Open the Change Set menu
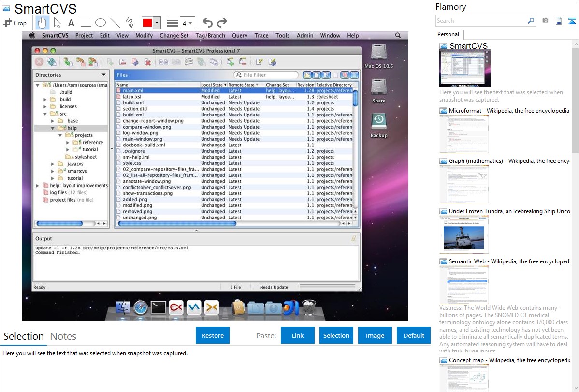The height and width of the screenshot is (392, 579). (174, 35)
